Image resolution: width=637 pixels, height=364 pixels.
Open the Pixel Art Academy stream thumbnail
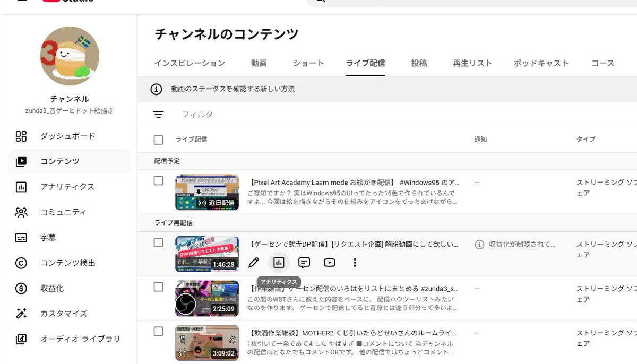coord(207,192)
